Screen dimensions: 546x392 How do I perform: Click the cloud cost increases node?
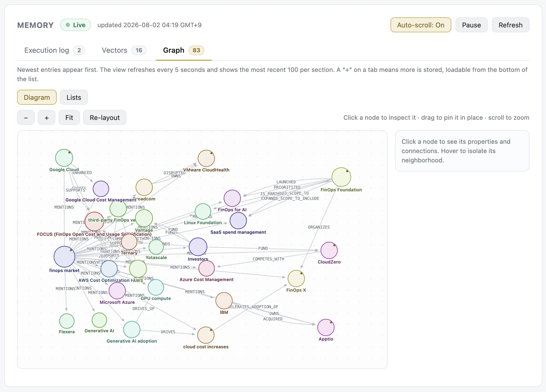pos(206,335)
